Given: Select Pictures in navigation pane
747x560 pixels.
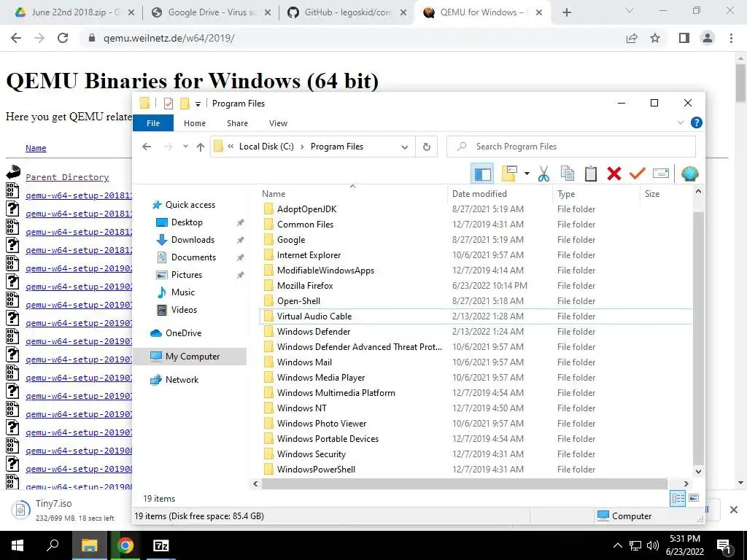Looking at the screenshot, I should click(x=186, y=275).
